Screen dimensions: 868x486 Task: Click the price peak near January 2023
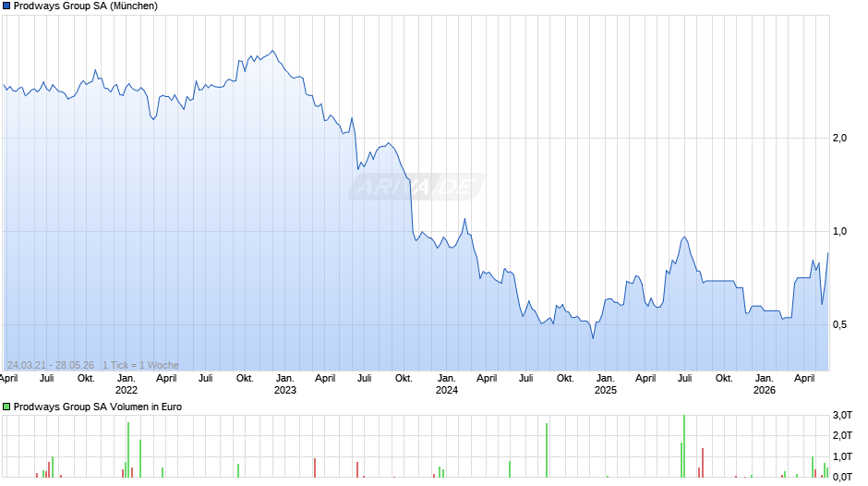pyautogui.click(x=272, y=51)
